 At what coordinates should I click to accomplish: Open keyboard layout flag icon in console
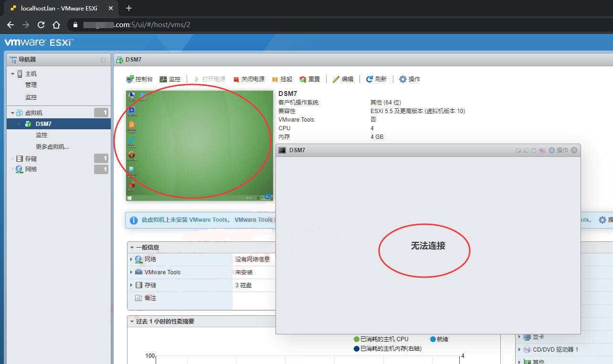542,151
